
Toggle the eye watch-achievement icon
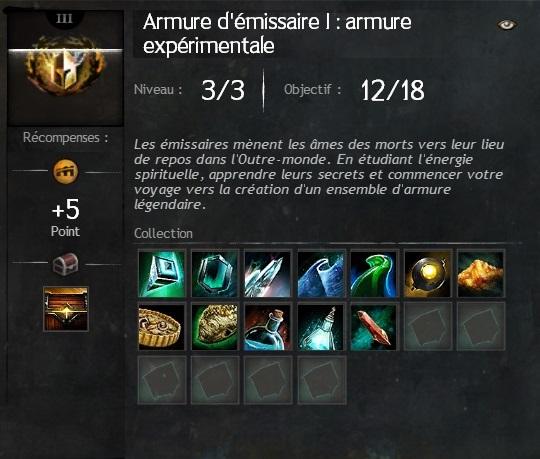click(507, 24)
